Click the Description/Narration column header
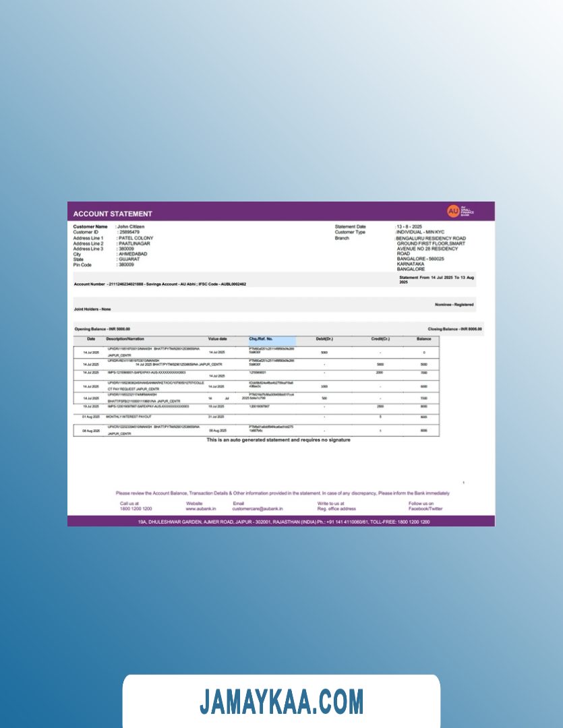 tap(125, 339)
